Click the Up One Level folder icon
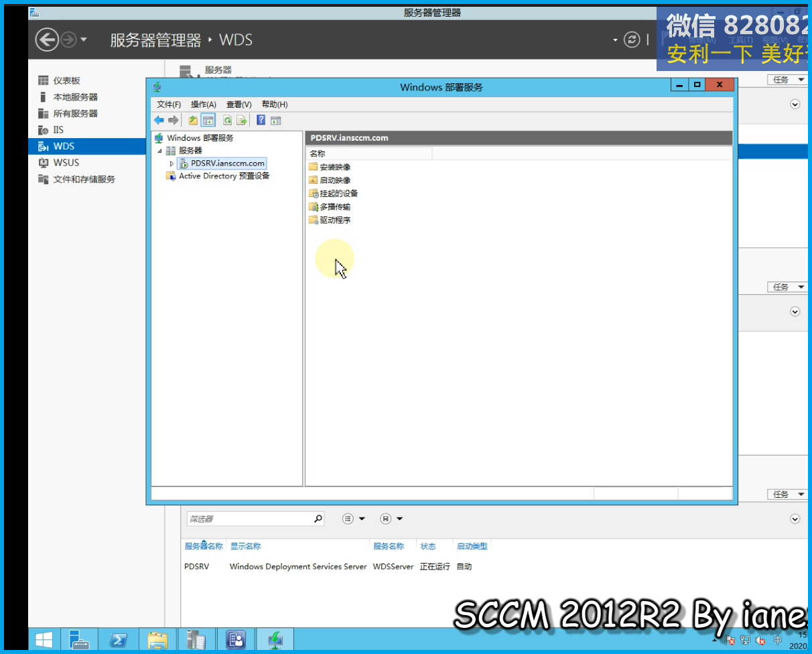 [193, 120]
